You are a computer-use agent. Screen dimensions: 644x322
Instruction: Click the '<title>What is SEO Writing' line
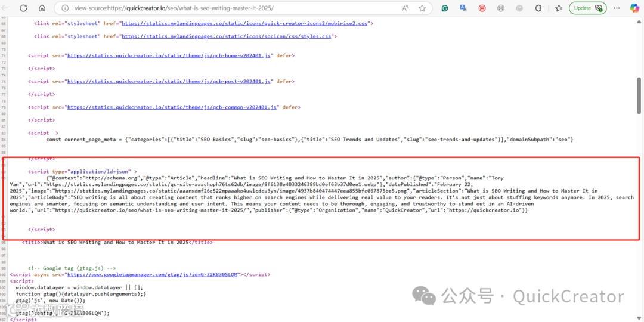coord(117,242)
